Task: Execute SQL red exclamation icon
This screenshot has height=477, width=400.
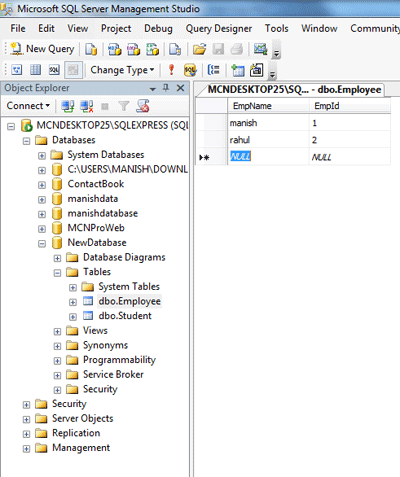Action: (171, 70)
